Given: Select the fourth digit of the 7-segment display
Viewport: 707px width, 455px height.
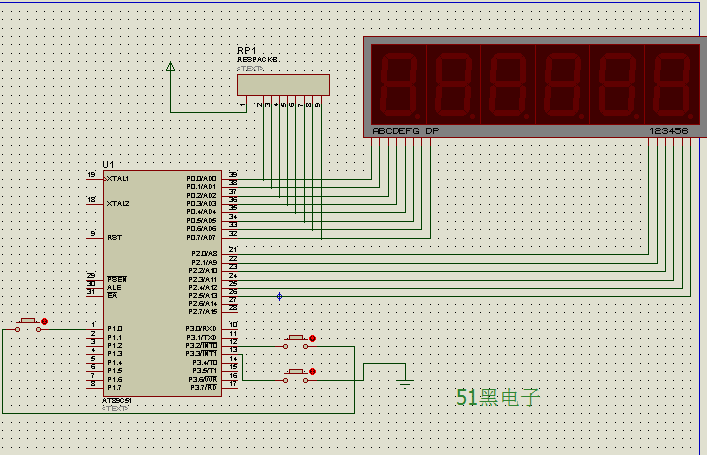Looking at the screenshot, I should 562,84.
